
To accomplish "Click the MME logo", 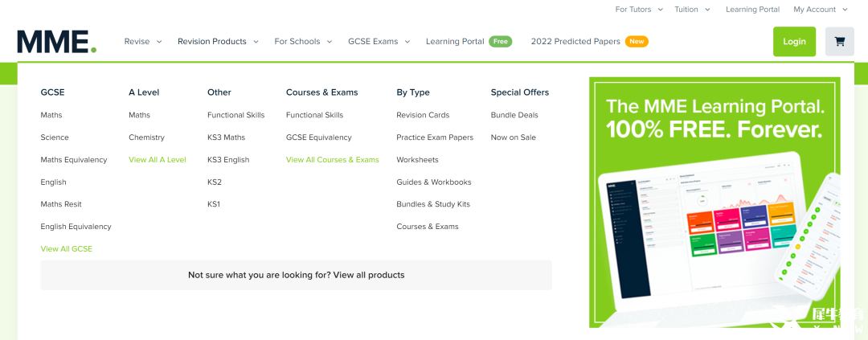I will click(x=57, y=42).
